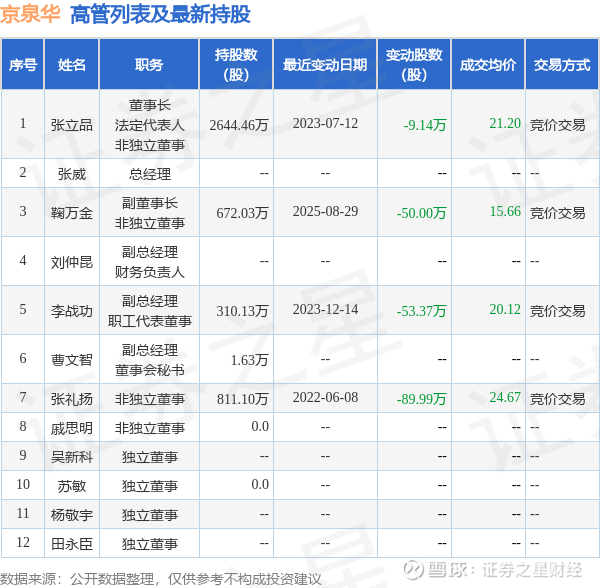Click average price 24.67
The height and width of the screenshot is (588, 600).
point(505,397)
